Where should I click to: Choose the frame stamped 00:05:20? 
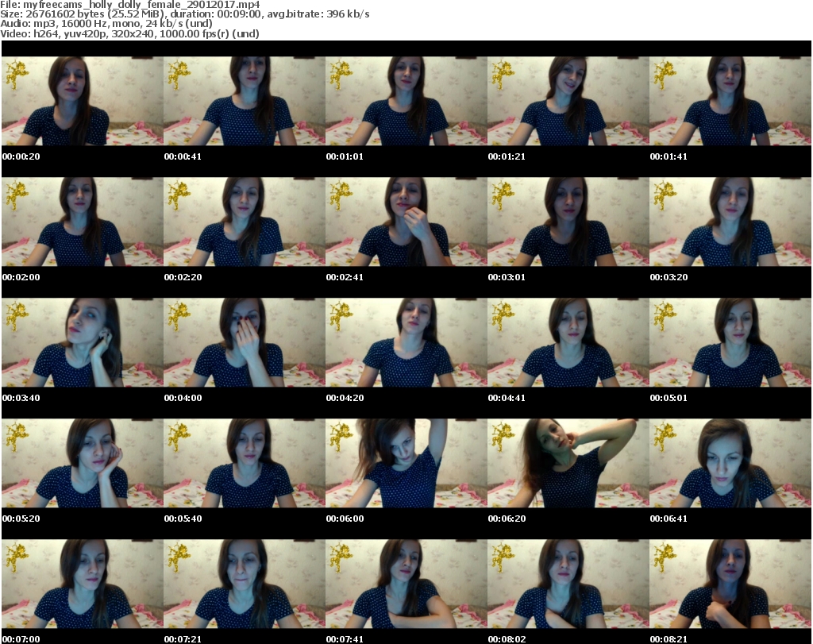click(x=83, y=463)
